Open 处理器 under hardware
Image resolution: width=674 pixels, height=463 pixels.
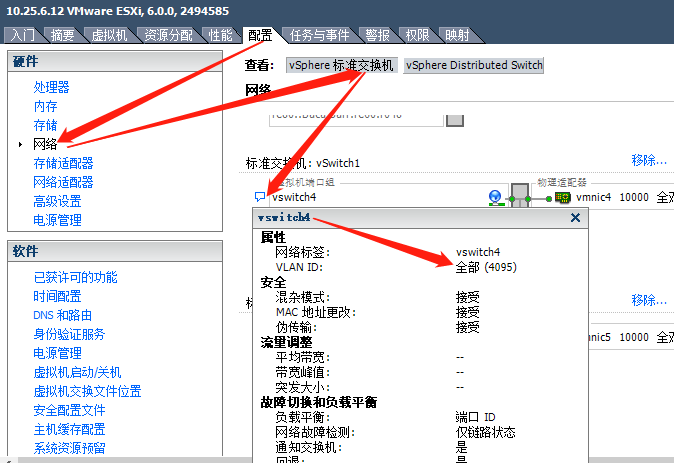click(51, 87)
